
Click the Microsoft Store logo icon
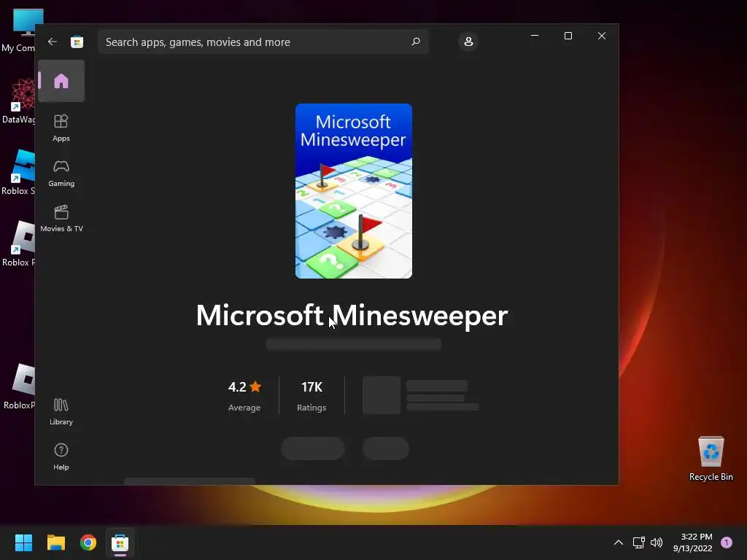click(x=77, y=42)
